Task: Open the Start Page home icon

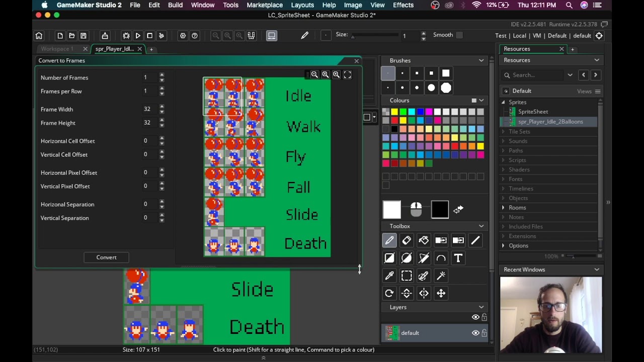Action: point(39,36)
